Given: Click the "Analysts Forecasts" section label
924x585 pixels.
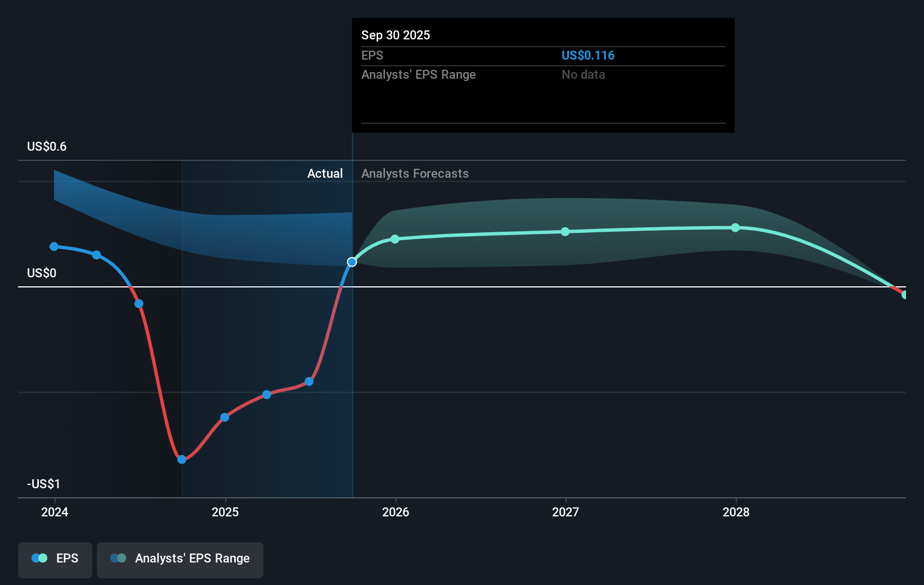Looking at the screenshot, I should 415,174.
